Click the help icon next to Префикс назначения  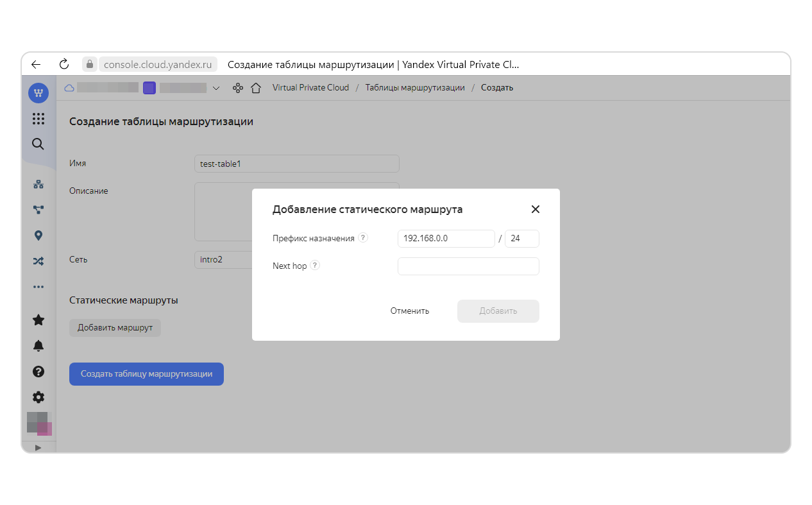(x=363, y=238)
